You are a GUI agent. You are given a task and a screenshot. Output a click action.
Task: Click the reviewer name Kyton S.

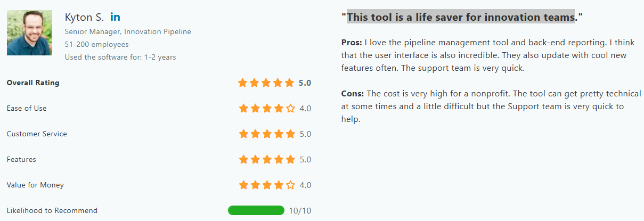[84, 17]
